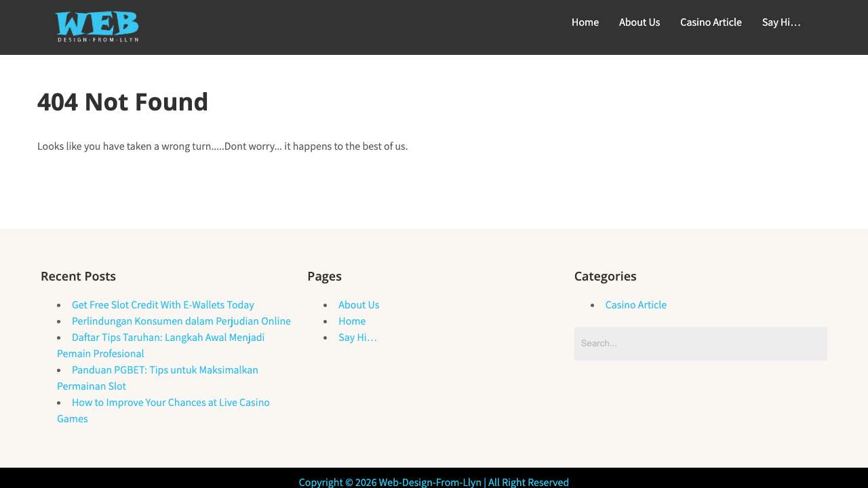Click the Recent Posts section heading

(78, 277)
